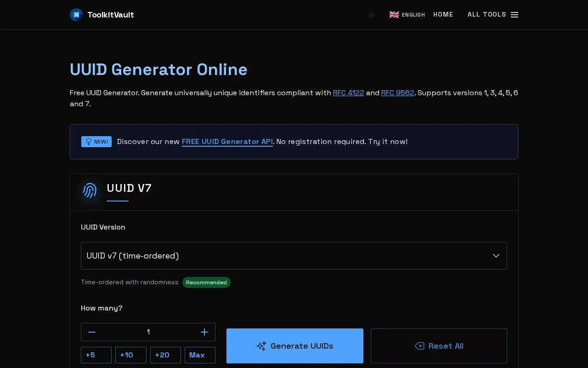Click the UUID Generator Online heading
This screenshot has width=588, height=368.
pos(158,69)
